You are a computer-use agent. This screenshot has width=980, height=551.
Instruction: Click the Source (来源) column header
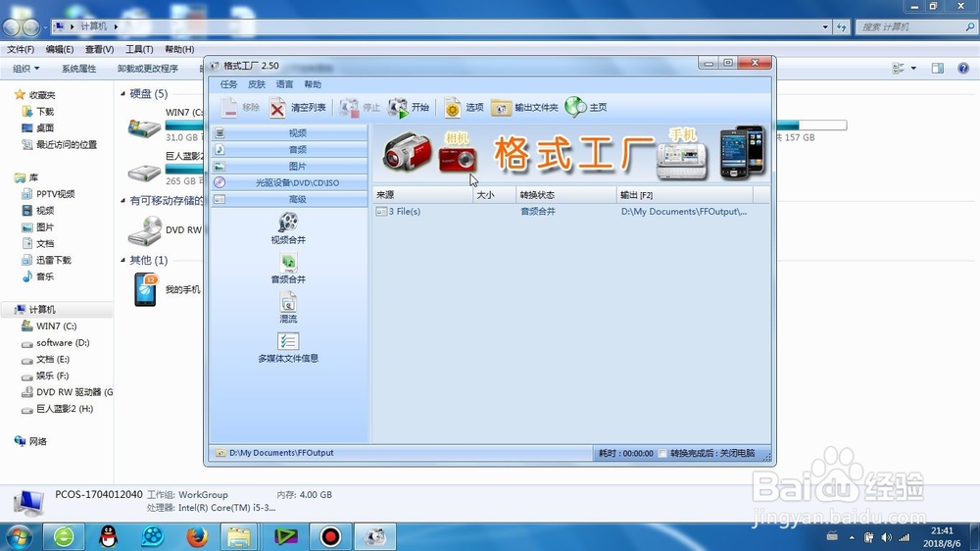(x=422, y=195)
